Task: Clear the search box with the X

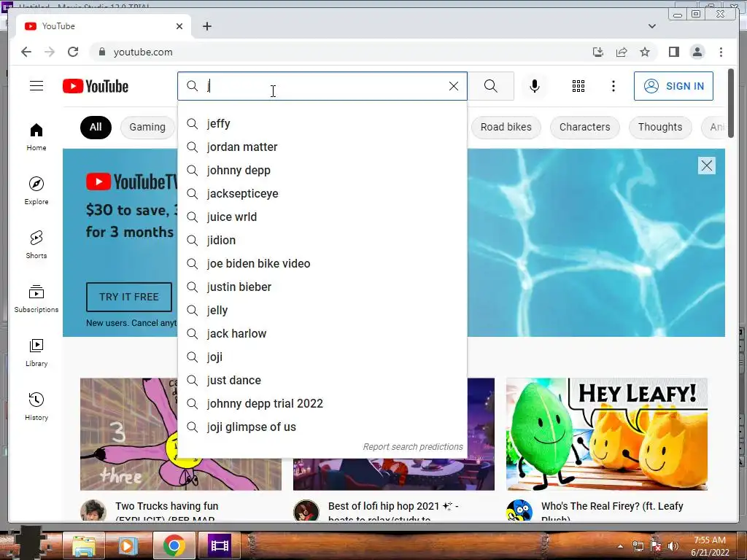Action: 454,86
